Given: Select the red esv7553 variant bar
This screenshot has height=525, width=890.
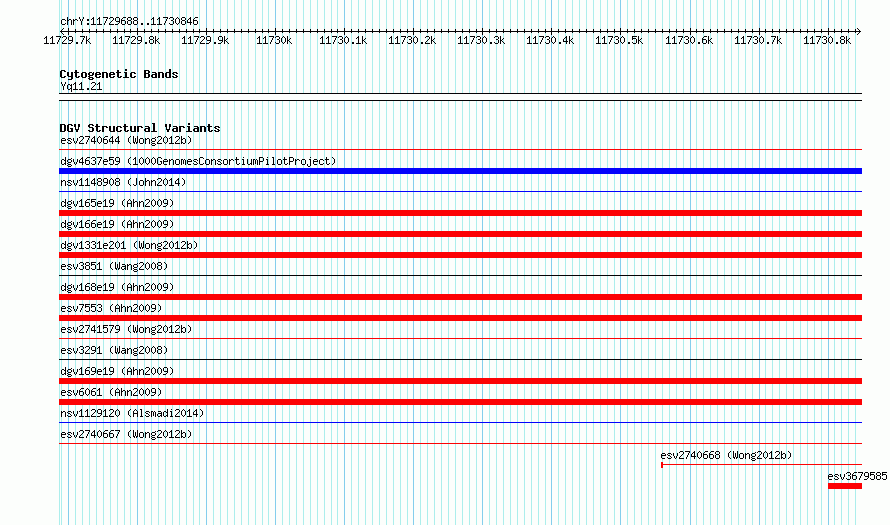Looking at the screenshot, I should tap(460, 318).
